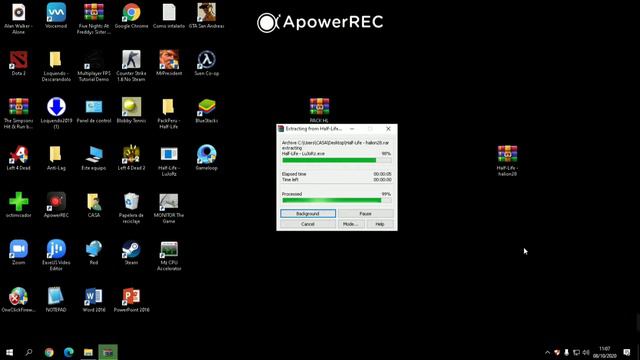The width and height of the screenshot is (640, 360).
Task: Open taskbar search magnifier
Action: 29,352
